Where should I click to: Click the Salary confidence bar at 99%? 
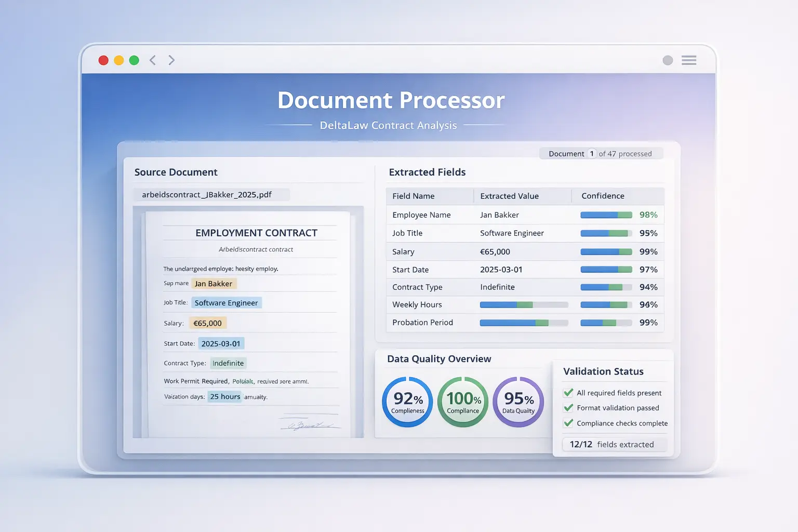[x=606, y=252]
